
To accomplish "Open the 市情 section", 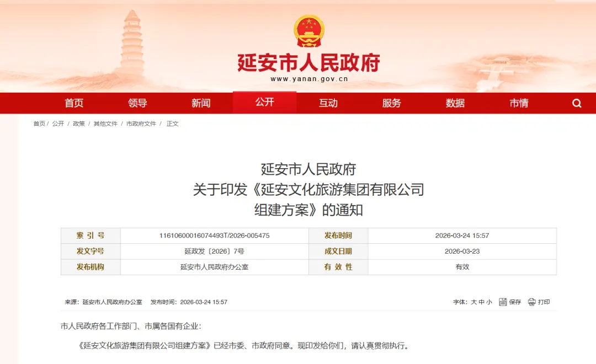I will (x=519, y=103).
